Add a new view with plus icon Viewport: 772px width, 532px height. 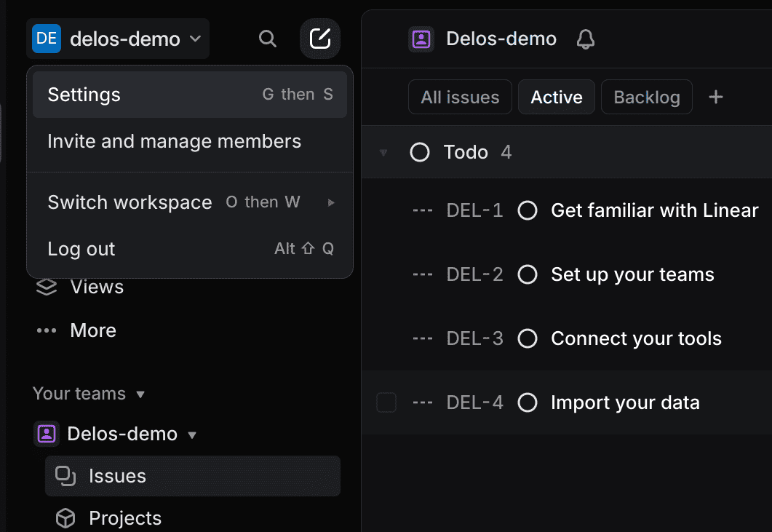(716, 97)
